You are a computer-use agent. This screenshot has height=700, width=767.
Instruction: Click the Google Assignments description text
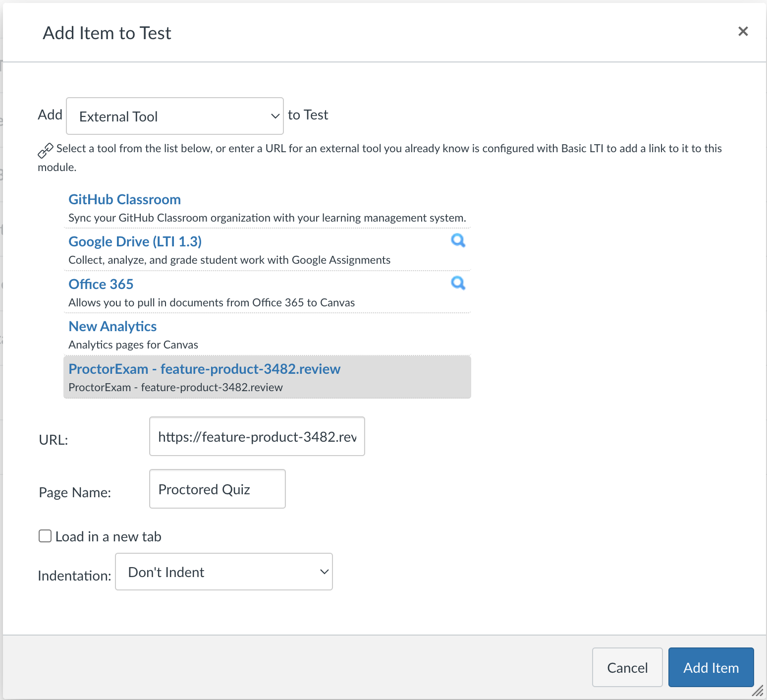229,260
